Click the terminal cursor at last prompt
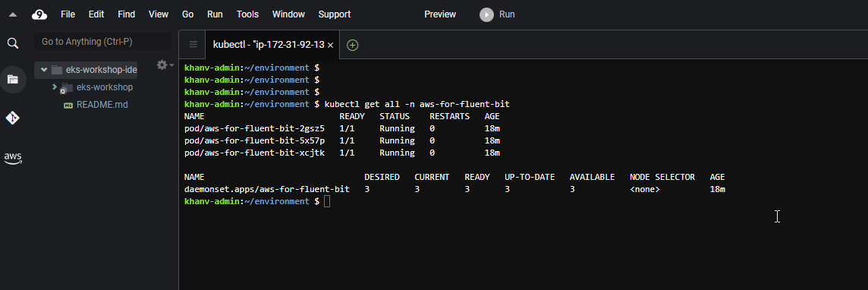Viewport: 868px width, 290px height. coord(327,201)
